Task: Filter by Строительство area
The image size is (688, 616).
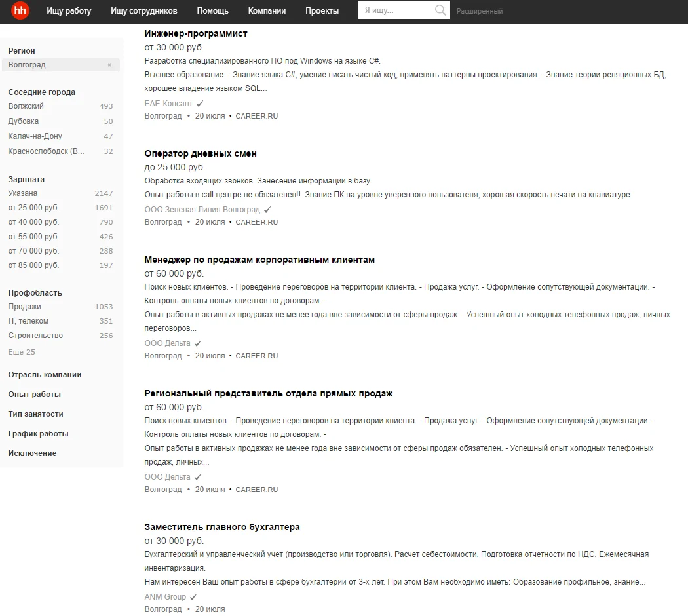Action: coord(35,336)
